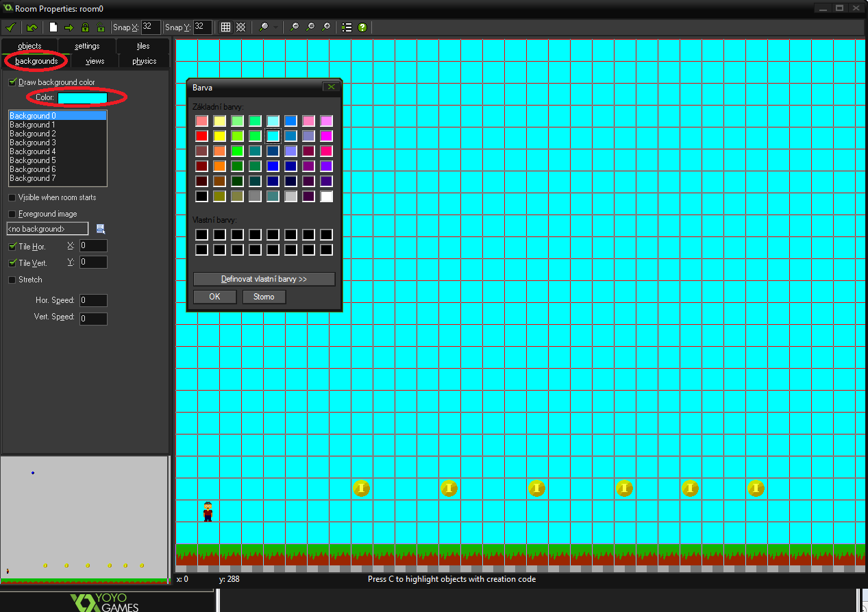Image resolution: width=868 pixels, height=612 pixels.
Task: Pick the selected cyan swatch
Action: pyautogui.click(x=273, y=136)
